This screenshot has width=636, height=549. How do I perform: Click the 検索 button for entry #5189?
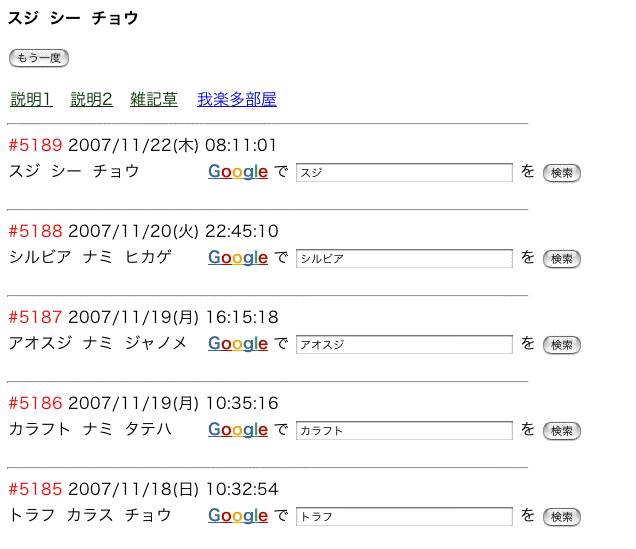pyautogui.click(x=562, y=173)
